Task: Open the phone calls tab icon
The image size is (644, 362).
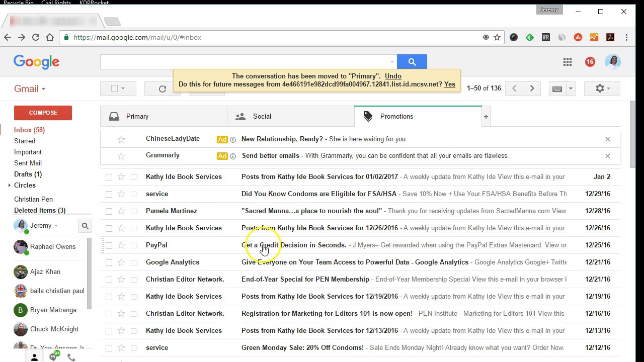Action: click(71, 357)
